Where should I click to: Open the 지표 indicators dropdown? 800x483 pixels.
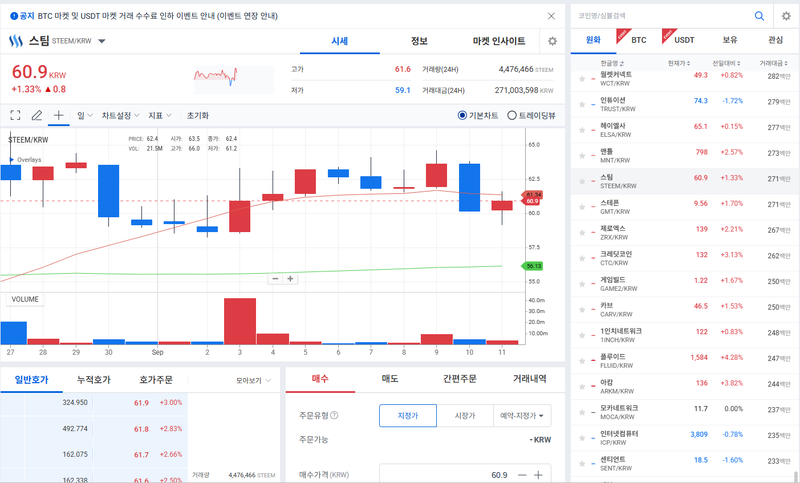pyautogui.click(x=160, y=116)
